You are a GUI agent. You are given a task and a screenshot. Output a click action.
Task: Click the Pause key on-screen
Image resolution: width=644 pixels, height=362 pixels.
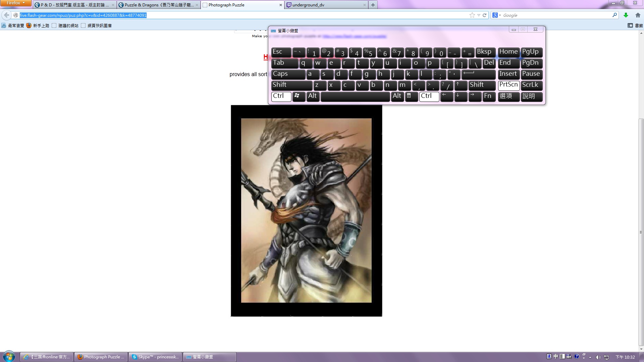pos(531,74)
